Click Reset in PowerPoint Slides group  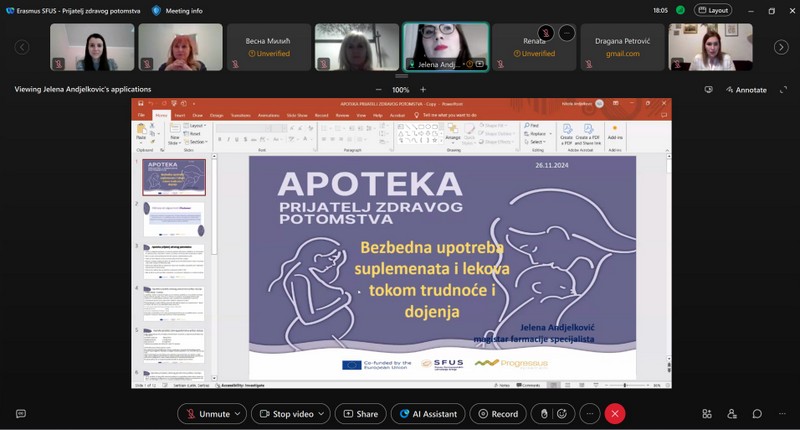[x=192, y=134]
